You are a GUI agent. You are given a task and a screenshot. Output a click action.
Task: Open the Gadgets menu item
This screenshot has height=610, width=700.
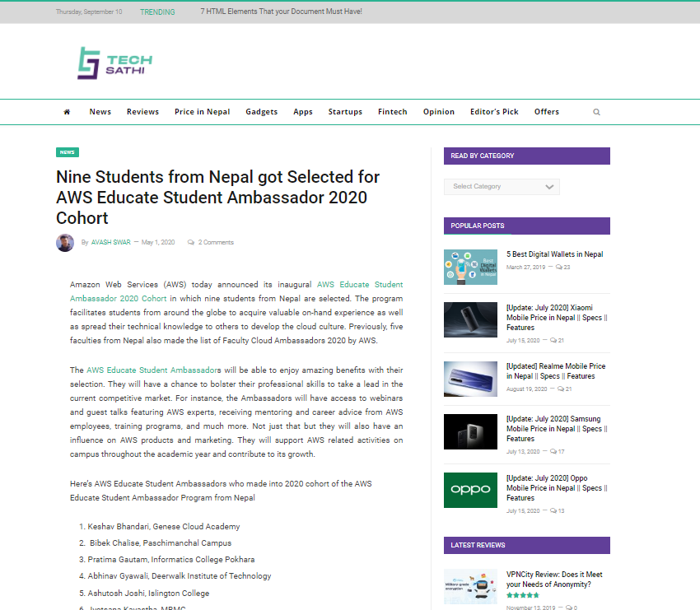[x=262, y=112]
